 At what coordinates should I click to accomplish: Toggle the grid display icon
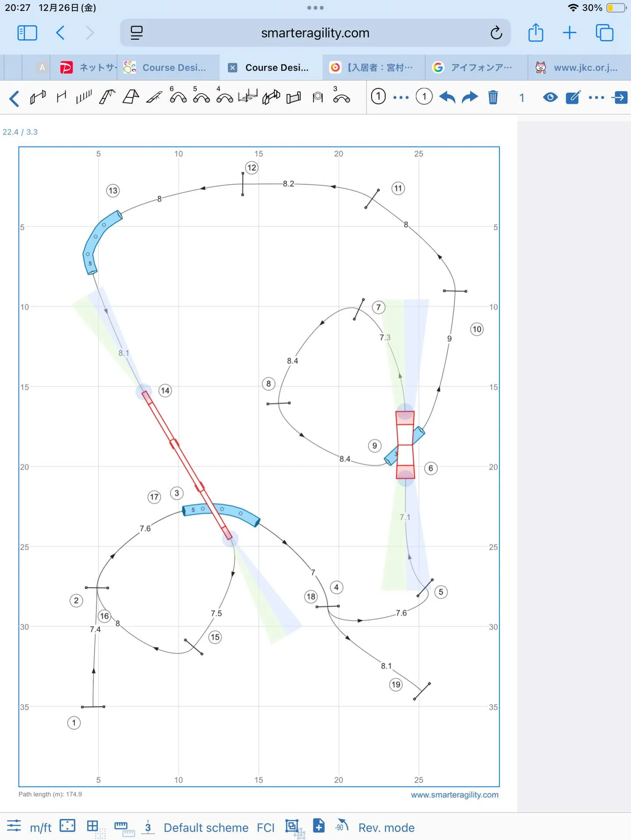click(x=92, y=826)
